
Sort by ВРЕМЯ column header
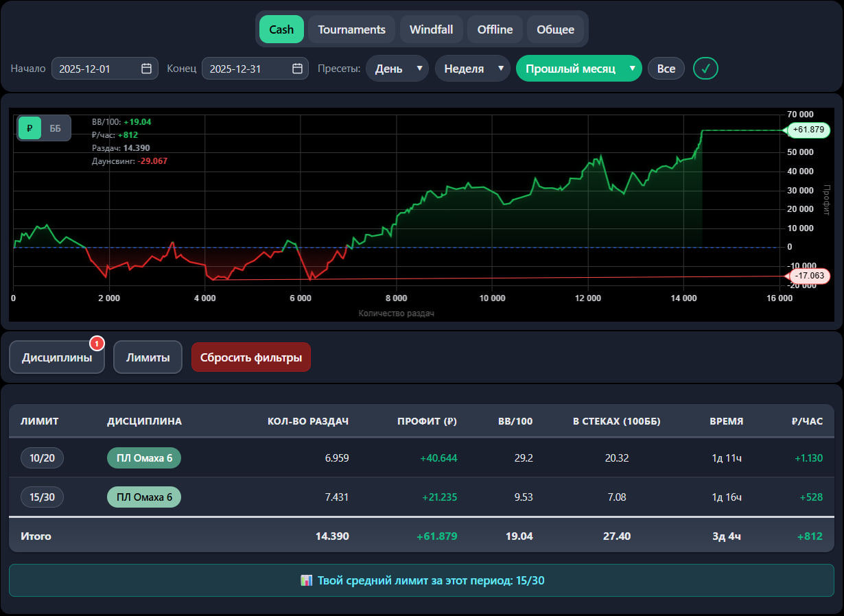(x=726, y=421)
